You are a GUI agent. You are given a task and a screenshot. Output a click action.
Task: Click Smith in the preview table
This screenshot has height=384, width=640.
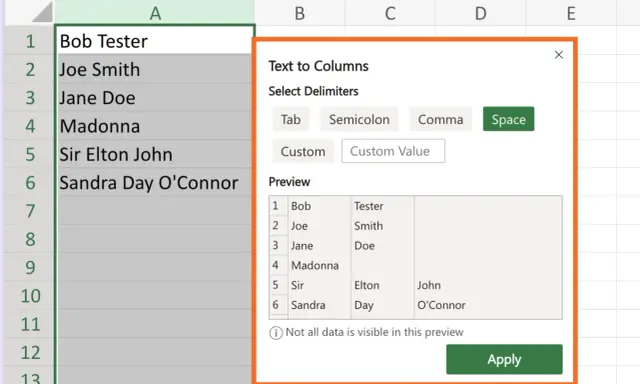368,226
